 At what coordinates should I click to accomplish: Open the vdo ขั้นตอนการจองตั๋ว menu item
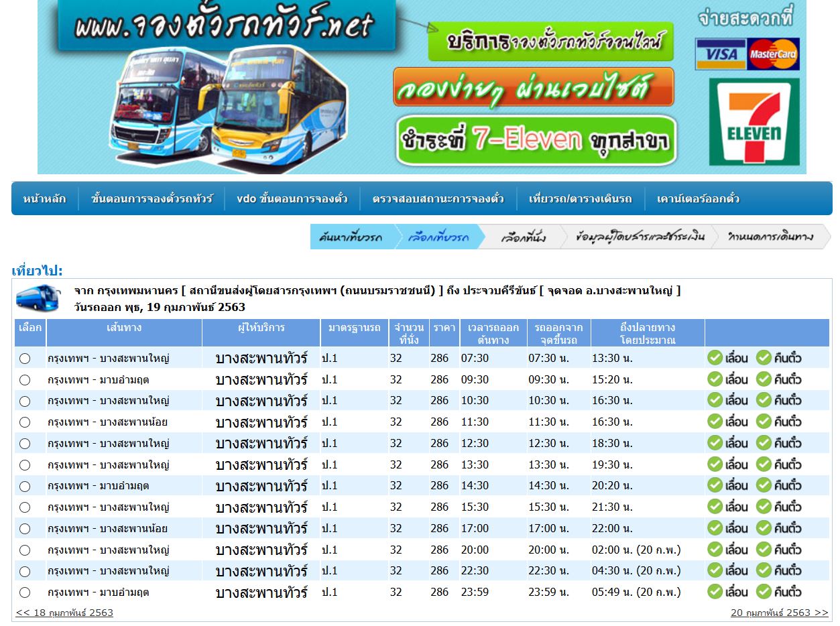tap(292, 199)
